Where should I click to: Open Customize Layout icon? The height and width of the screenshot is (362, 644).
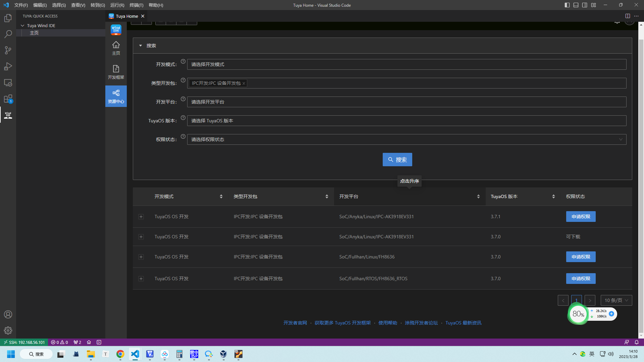pyautogui.click(x=594, y=5)
